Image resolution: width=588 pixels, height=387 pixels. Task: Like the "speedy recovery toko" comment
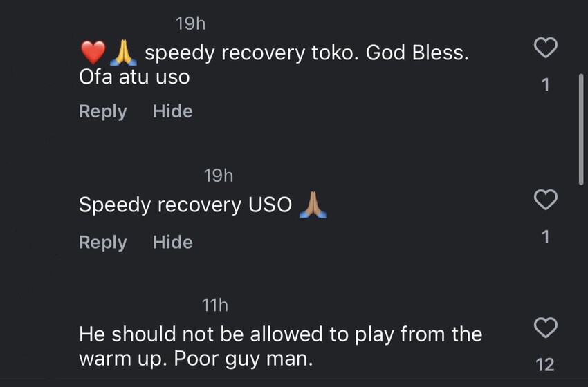click(546, 48)
